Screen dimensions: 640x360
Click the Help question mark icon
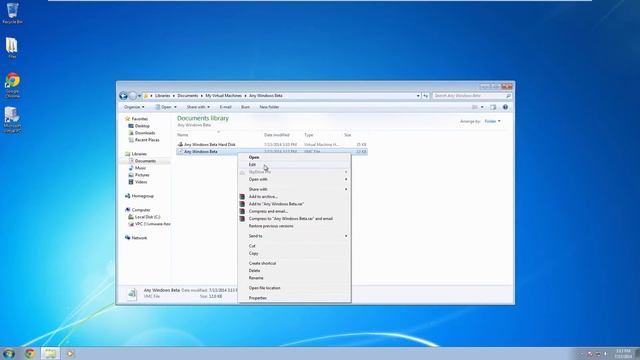tap(505, 107)
